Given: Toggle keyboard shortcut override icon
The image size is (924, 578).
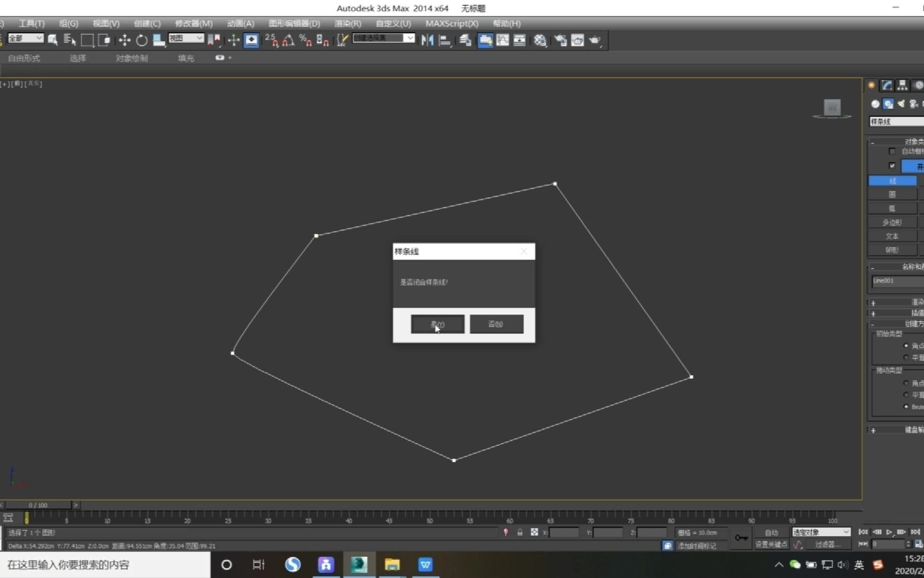Looking at the screenshot, I should click(251, 40).
